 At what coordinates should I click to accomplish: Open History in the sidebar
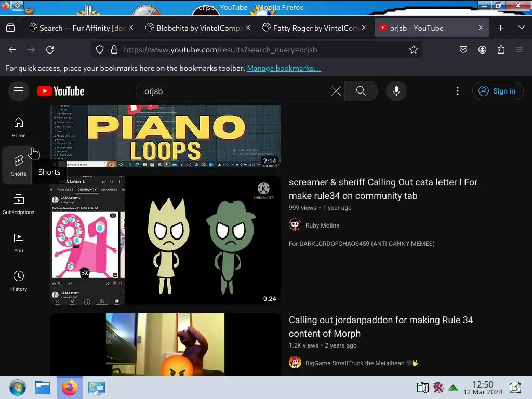coord(19,281)
